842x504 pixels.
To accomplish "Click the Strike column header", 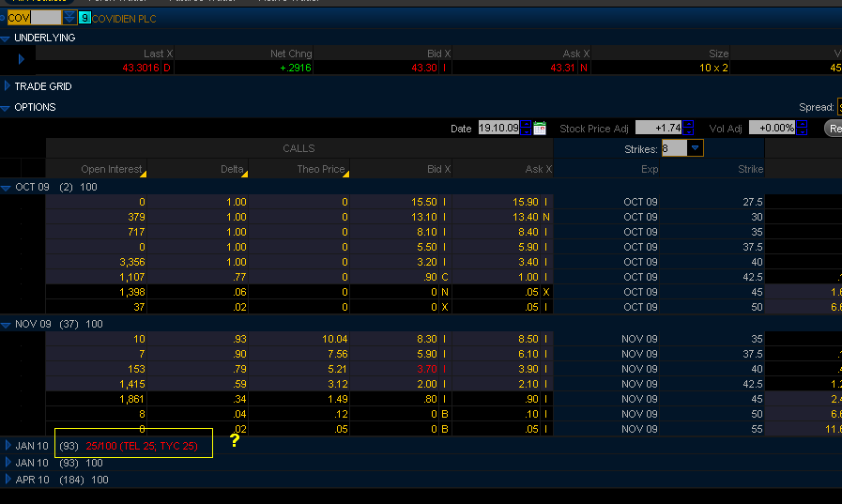I will 712,169.
